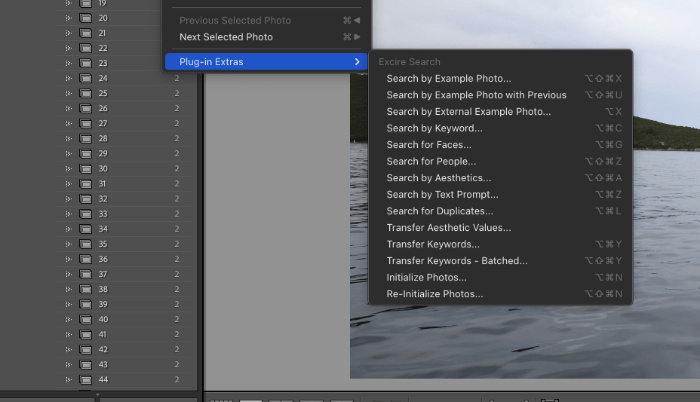The image size is (700, 402).
Task: Expand collection 24 disclosure triangle
Action: (x=68, y=78)
